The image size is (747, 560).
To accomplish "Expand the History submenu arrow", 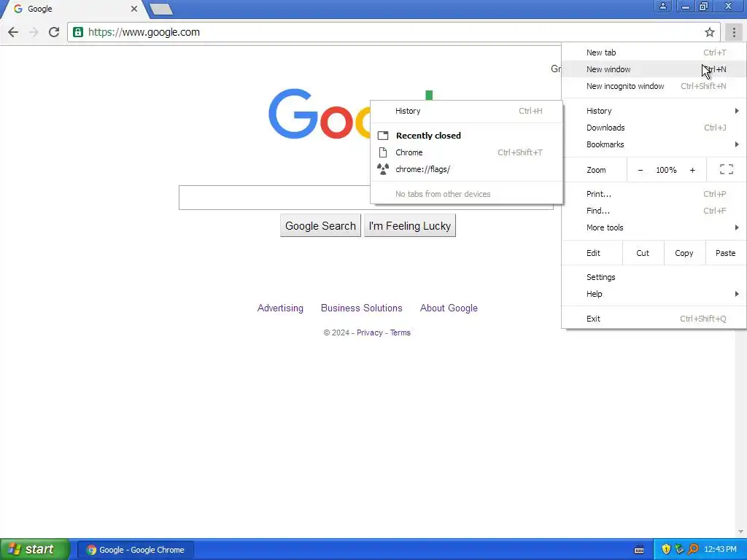I will 737,111.
